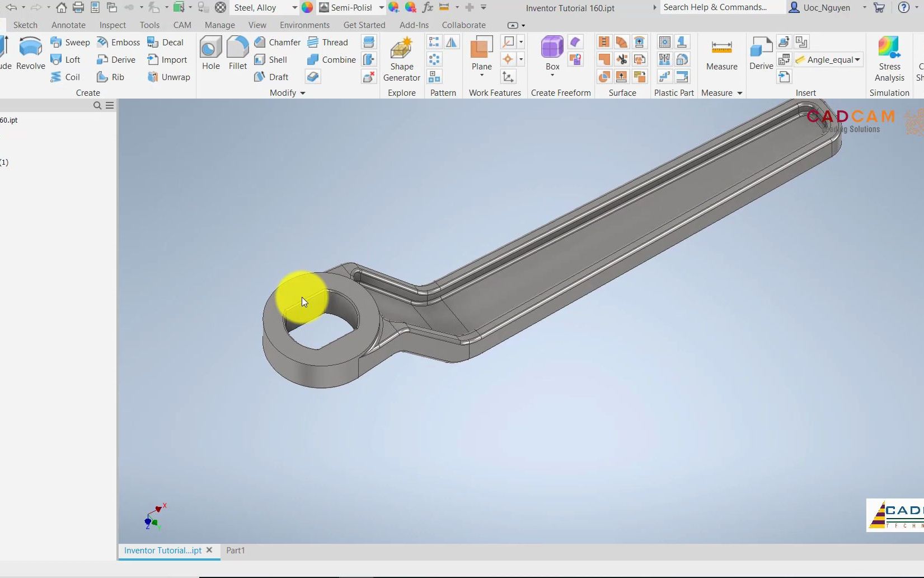Image resolution: width=924 pixels, height=578 pixels.
Task: Open the Plane dropdown arrow
Action: [481, 74]
